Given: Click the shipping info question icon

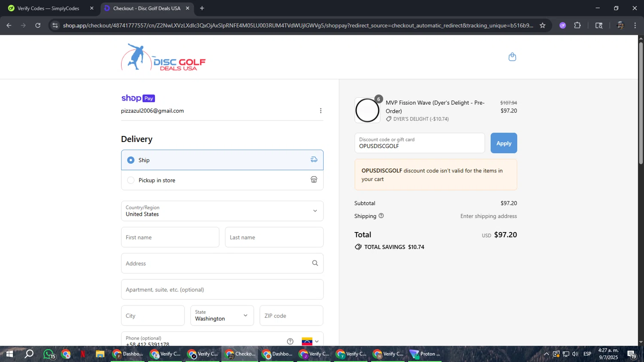Looking at the screenshot, I should coord(381,216).
